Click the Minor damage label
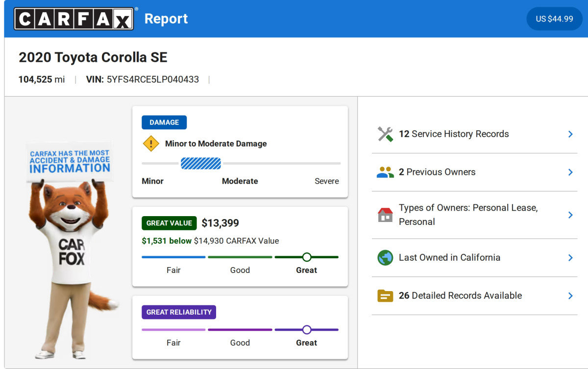The image size is (588, 369). pyautogui.click(x=152, y=181)
